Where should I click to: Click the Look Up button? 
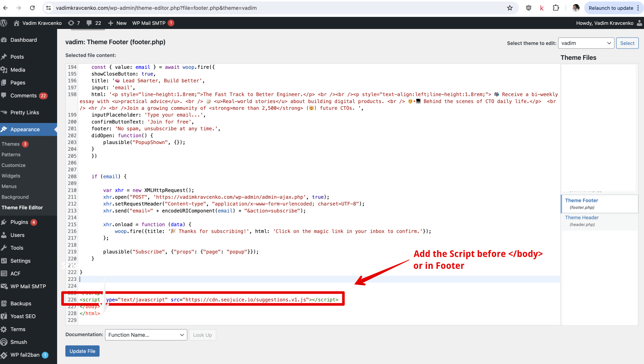click(203, 335)
